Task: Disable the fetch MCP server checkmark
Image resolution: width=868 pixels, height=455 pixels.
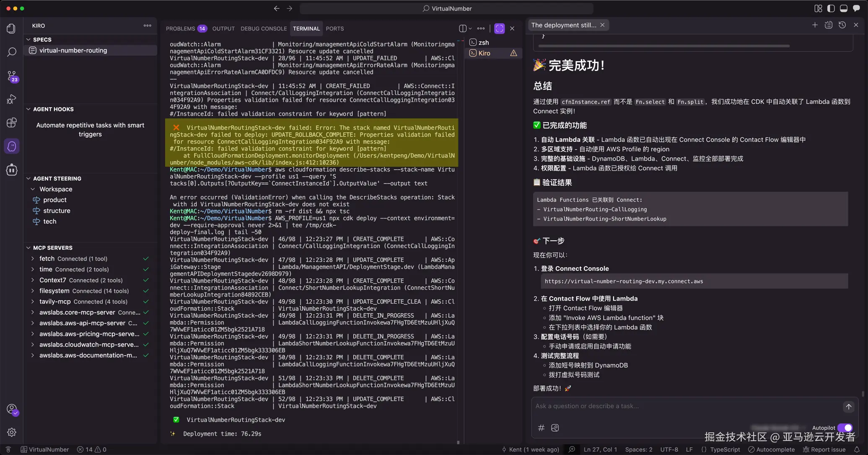Action: pyautogui.click(x=145, y=258)
